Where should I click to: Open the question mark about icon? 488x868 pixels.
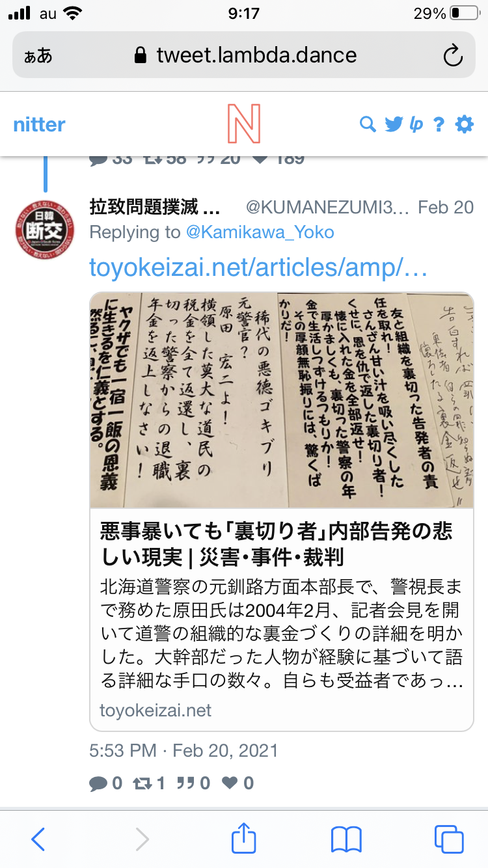coord(439,124)
